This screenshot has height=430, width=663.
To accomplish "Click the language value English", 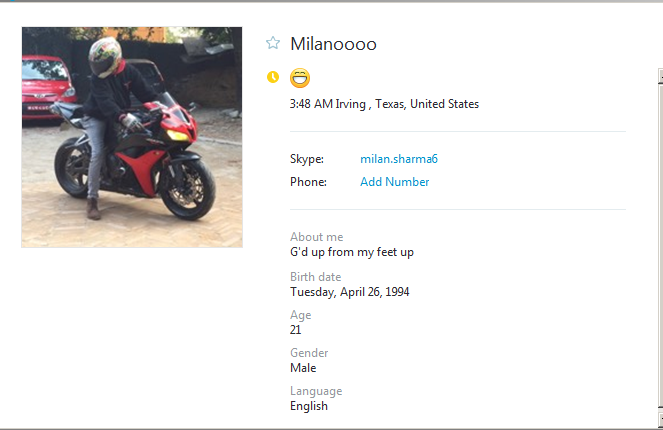I will pos(308,406).
